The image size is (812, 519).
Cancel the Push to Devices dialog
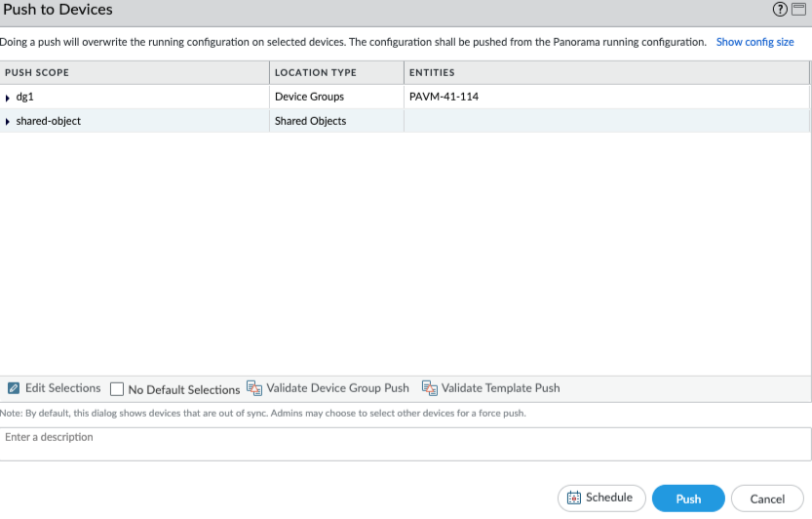tap(766, 499)
